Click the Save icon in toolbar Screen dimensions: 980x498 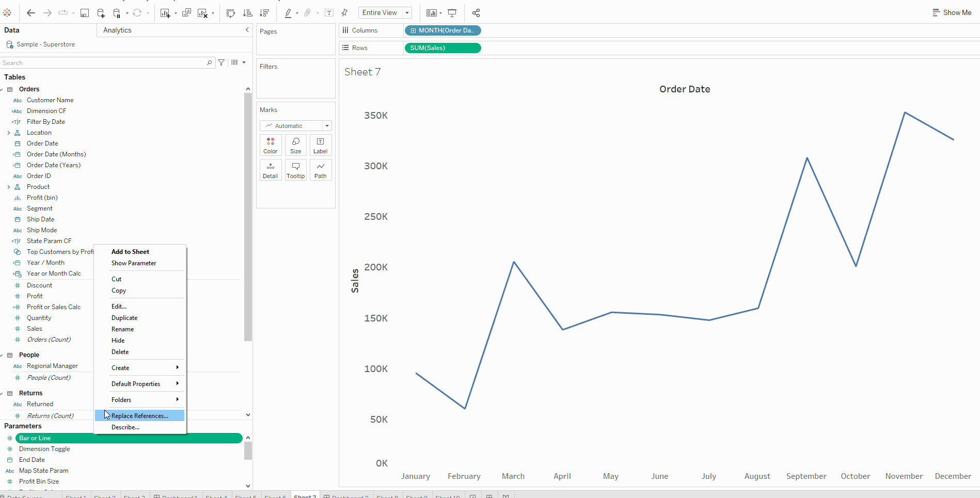point(85,13)
